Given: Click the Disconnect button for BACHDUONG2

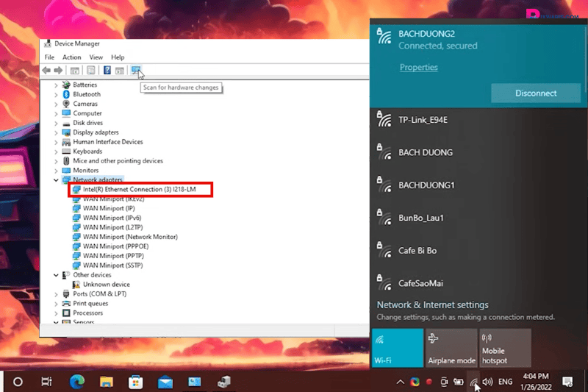Looking at the screenshot, I should 536,93.
